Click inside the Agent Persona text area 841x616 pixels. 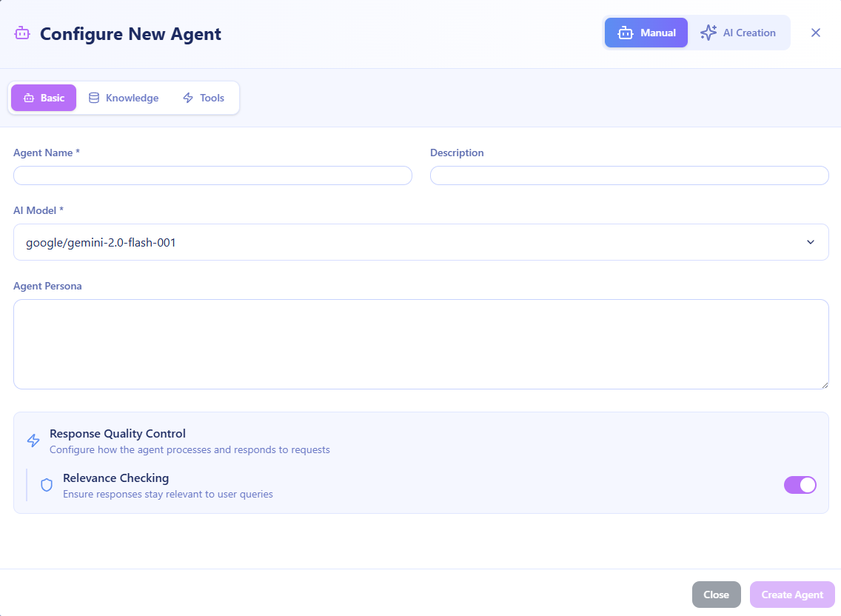[x=421, y=344]
